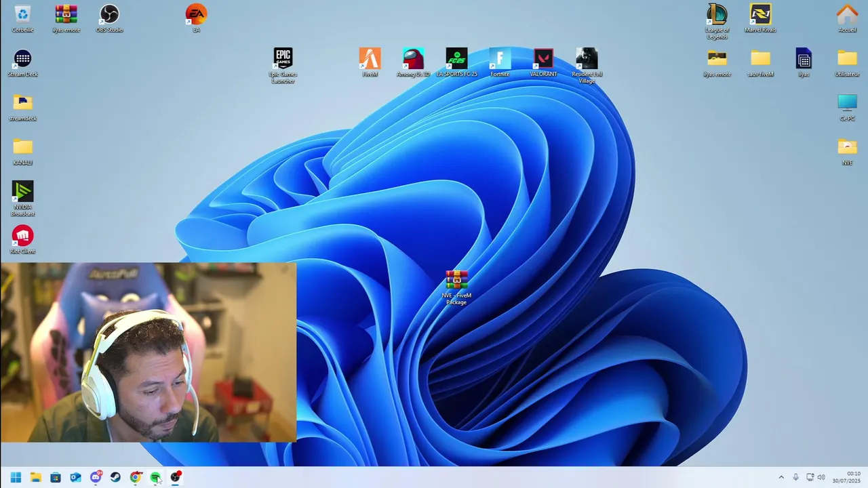
Task: Select the EA app desktop shortcut
Action: (x=196, y=18)
